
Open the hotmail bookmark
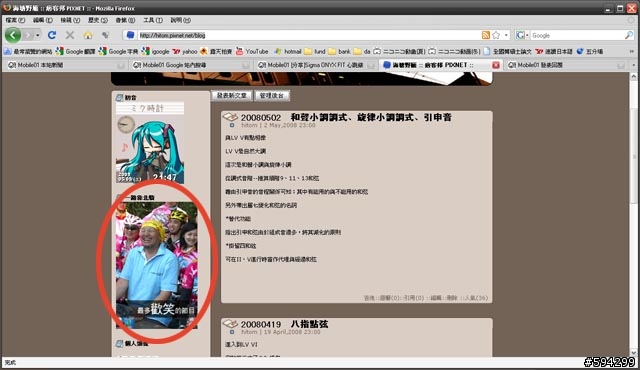tap(288, 51)
